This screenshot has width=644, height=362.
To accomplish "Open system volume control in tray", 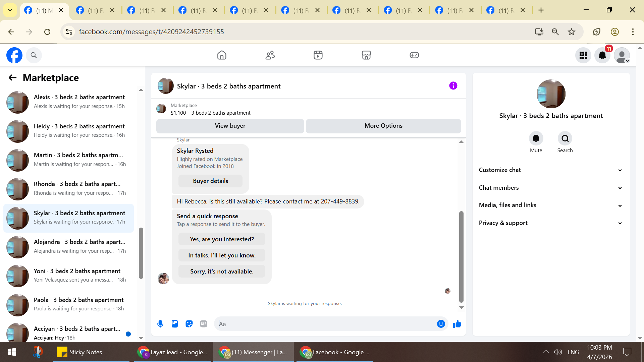I will [x=558, y=352].
